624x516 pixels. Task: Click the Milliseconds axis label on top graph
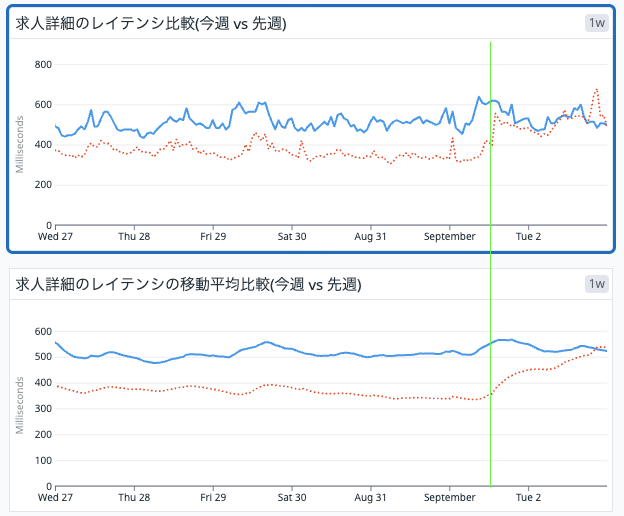click(x=20, y=144)
